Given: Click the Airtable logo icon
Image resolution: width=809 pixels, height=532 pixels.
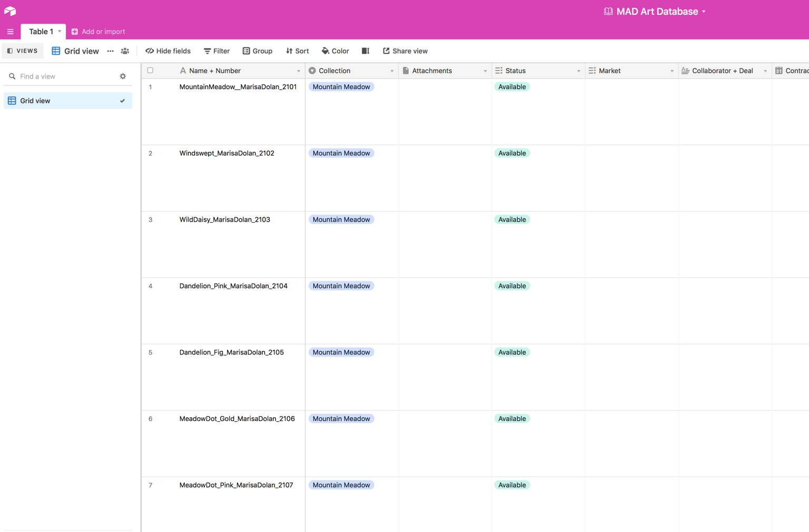Looking at the screenshot, I should pos(10,11).
